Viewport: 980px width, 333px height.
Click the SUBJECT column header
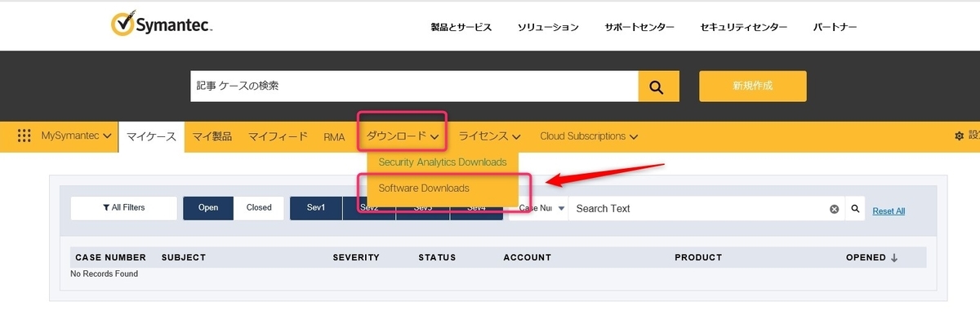184,257
